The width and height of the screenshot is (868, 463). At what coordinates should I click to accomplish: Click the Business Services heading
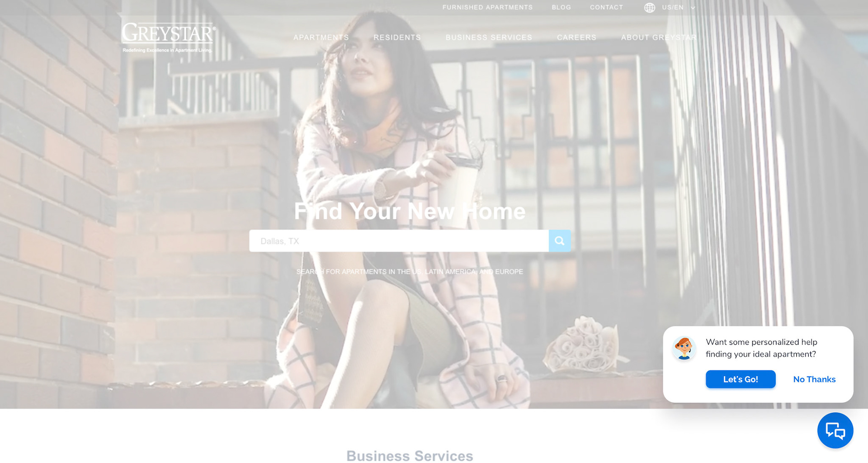(410, 456)
